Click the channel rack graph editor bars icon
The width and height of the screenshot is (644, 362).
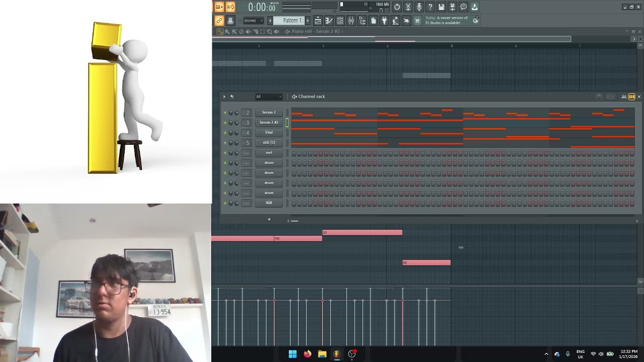[624, 97]
